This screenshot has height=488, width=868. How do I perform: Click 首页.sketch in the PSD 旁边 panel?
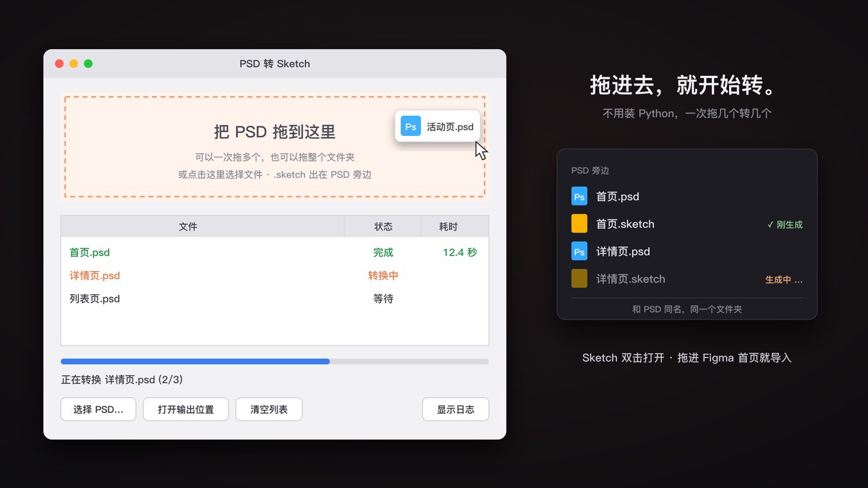click(x=625, y=224)
